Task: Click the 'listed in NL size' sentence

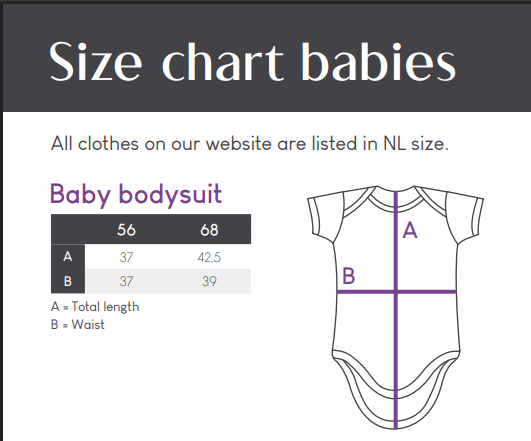Action: pyautogui.click(x=250, y=144)
